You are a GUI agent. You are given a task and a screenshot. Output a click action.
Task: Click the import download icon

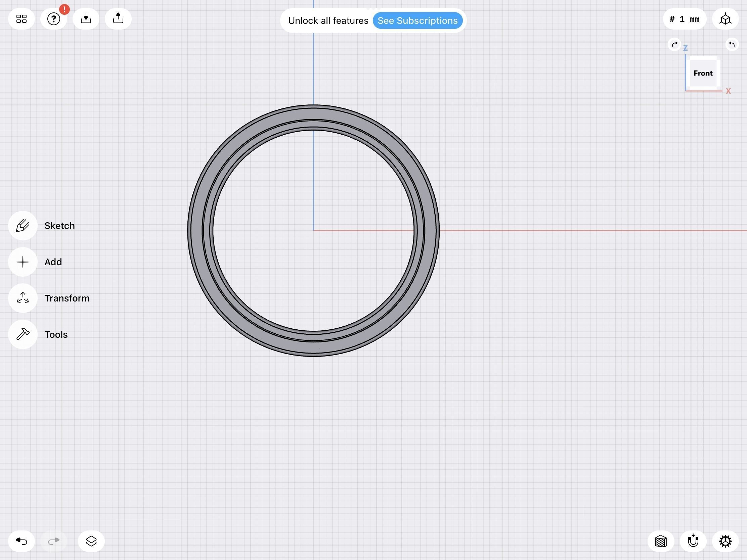(x=86, y=19)
